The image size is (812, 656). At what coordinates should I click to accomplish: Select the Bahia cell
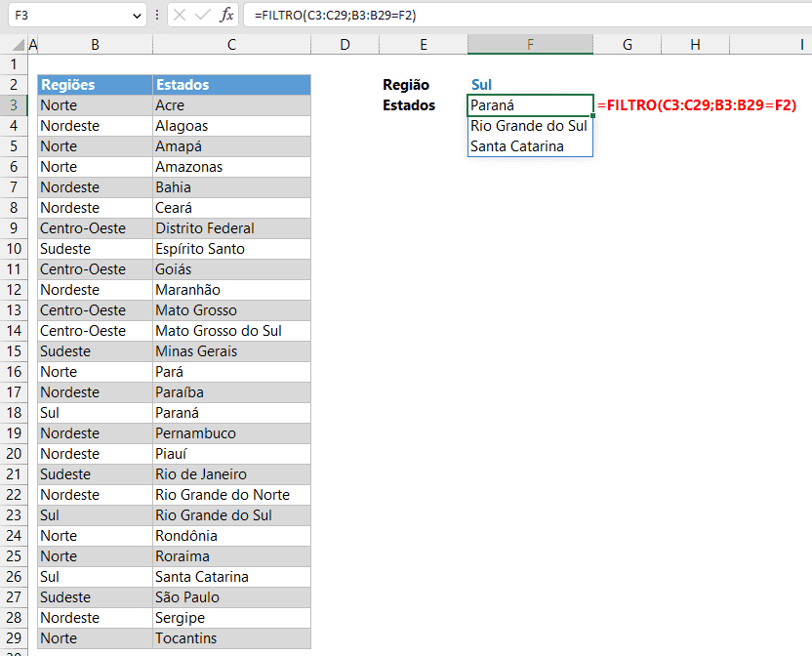(231, 187)
